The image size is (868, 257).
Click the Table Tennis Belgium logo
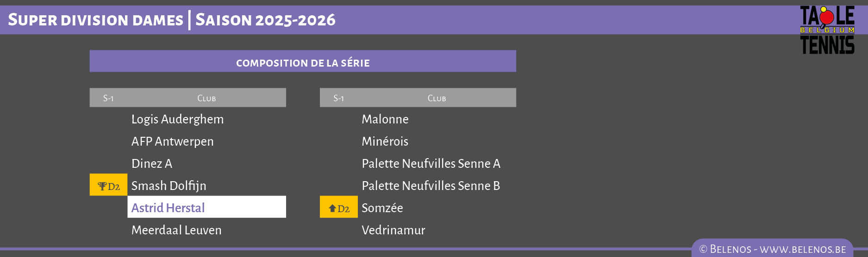coord(827,30)
